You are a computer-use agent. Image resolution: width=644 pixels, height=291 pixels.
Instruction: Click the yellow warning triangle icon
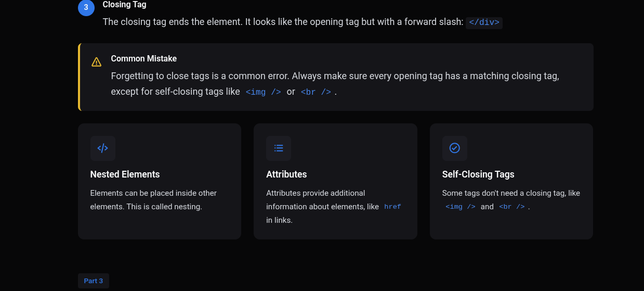[96, 62]
